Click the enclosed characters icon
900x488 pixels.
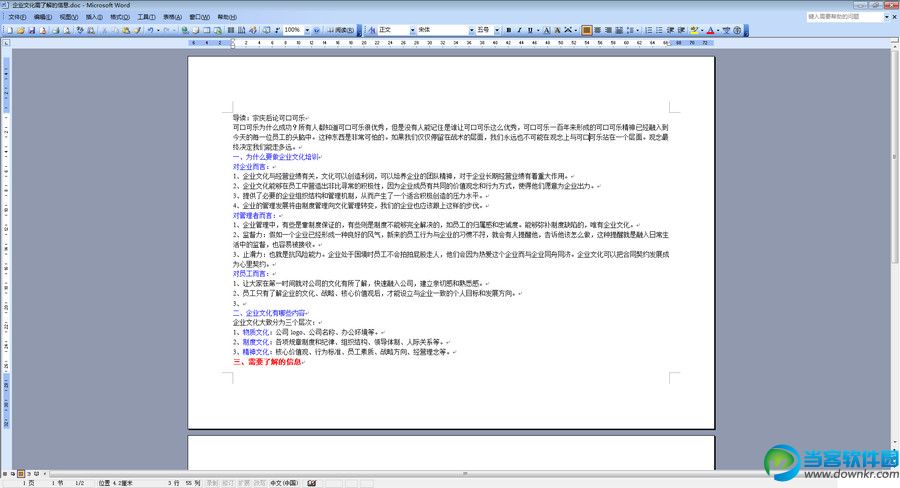point(738,30)
